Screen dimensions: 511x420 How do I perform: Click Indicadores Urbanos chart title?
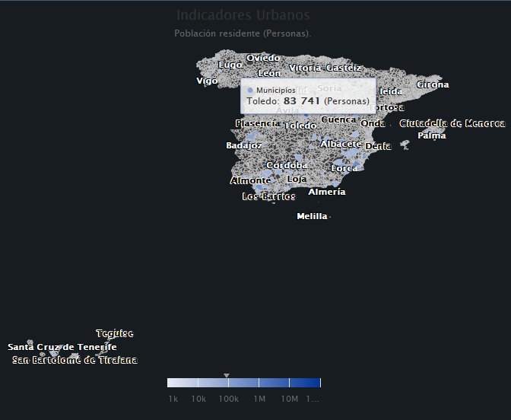243,15
